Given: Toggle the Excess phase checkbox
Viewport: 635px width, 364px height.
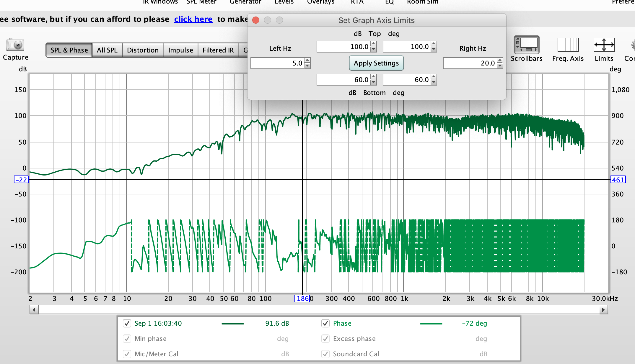Looking at the screenshot, I should click(x=325, y=339).
